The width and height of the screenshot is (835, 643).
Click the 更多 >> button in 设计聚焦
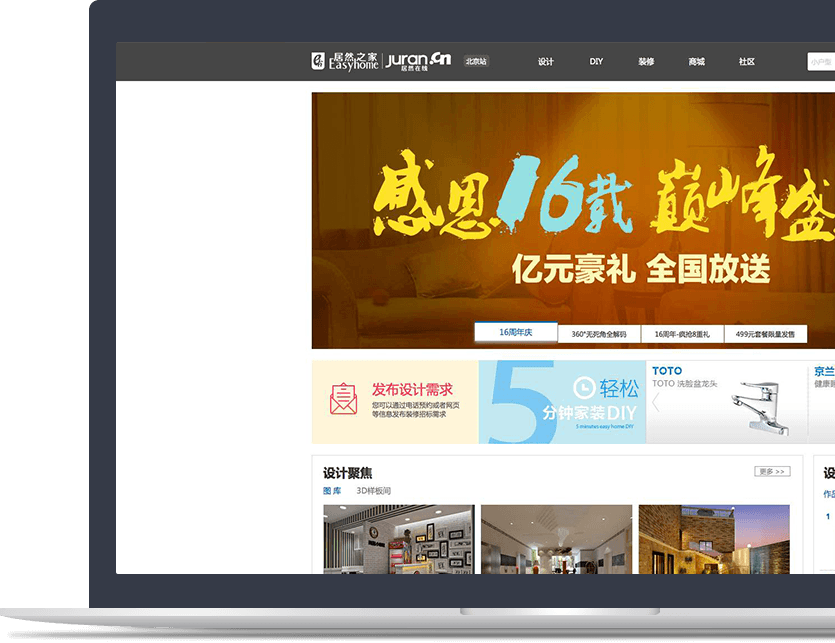coord(772,471)
